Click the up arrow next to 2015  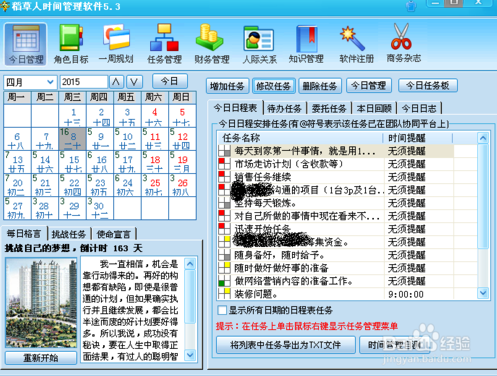coord(116,82)
